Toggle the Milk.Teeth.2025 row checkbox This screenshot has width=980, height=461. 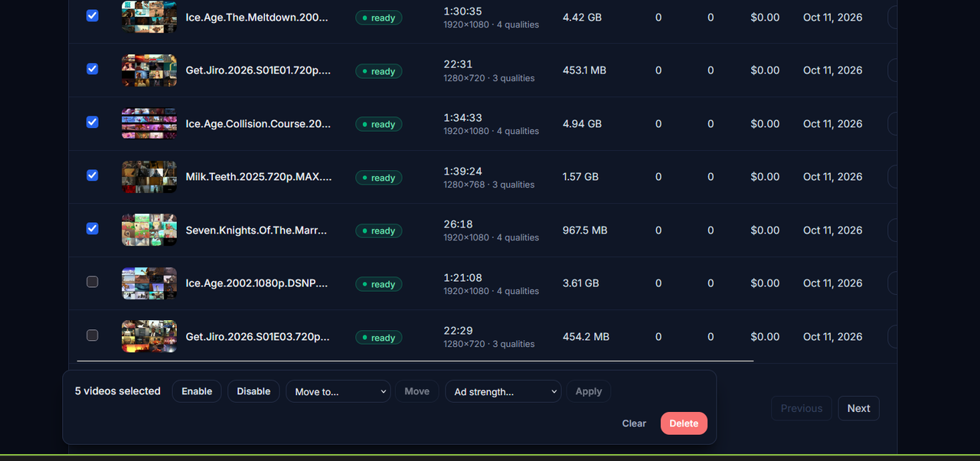(x=93, y=175)
